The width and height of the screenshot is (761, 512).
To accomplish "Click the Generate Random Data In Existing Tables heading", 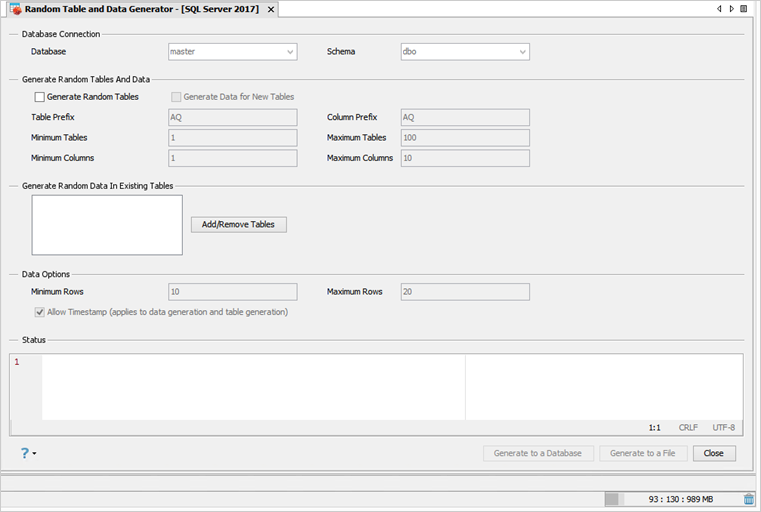I will point(98,186).
